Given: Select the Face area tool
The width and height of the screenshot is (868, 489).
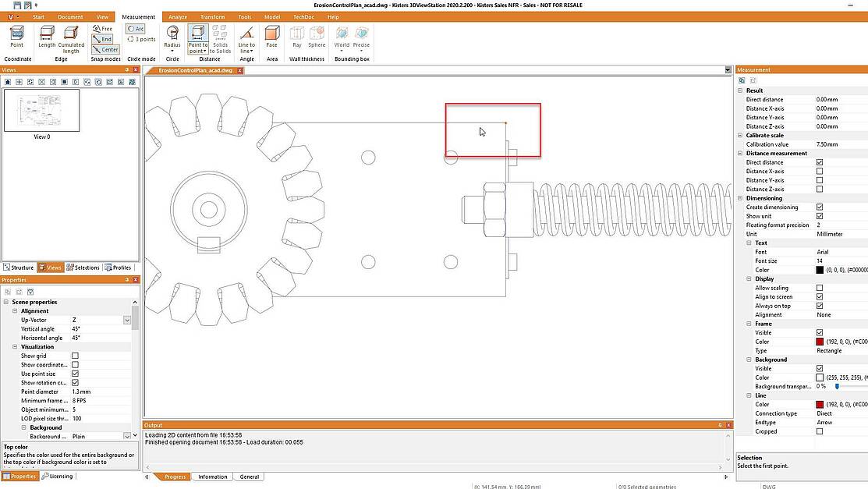Looking at the screenshot, I should point(272,37).
